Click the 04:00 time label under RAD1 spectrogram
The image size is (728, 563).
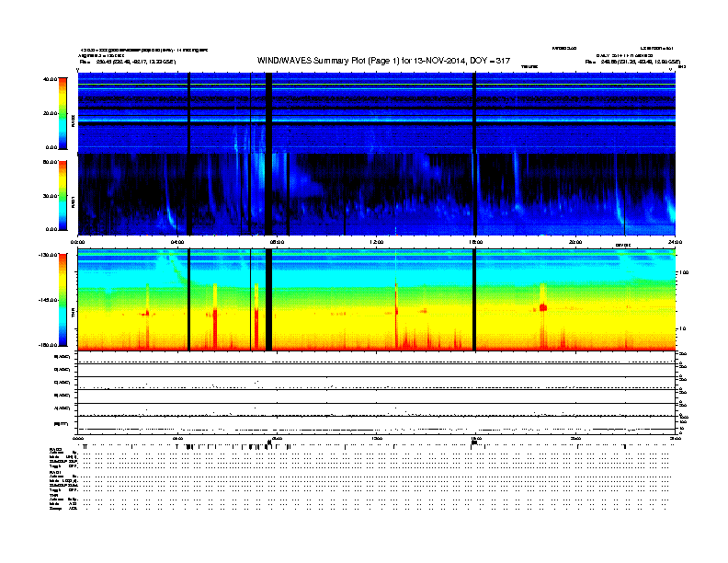[177, 242]
